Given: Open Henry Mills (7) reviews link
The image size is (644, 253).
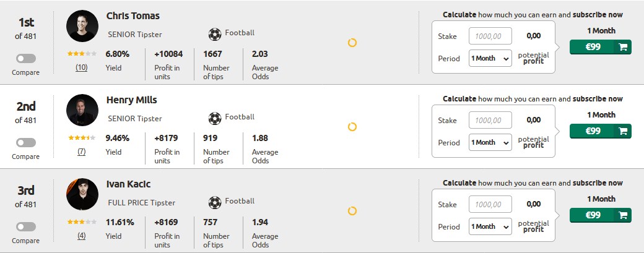Looking at the screenshot, I should coord(81,152).
